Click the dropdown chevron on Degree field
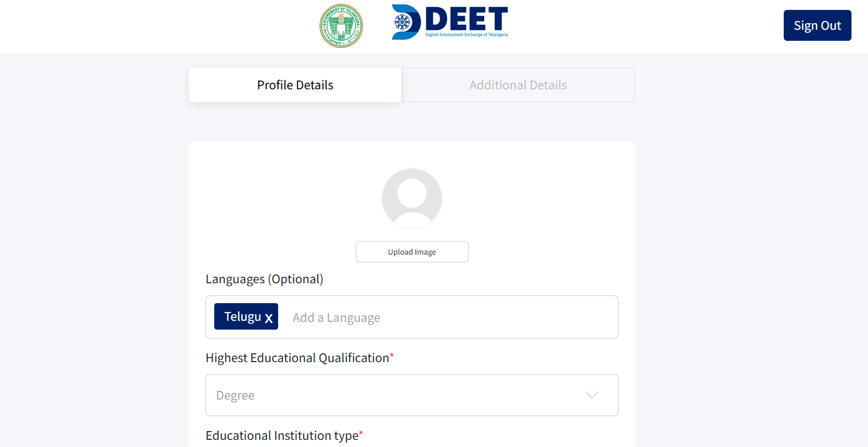The height and width of the screenshot is (447, 868). pos(592,395)
